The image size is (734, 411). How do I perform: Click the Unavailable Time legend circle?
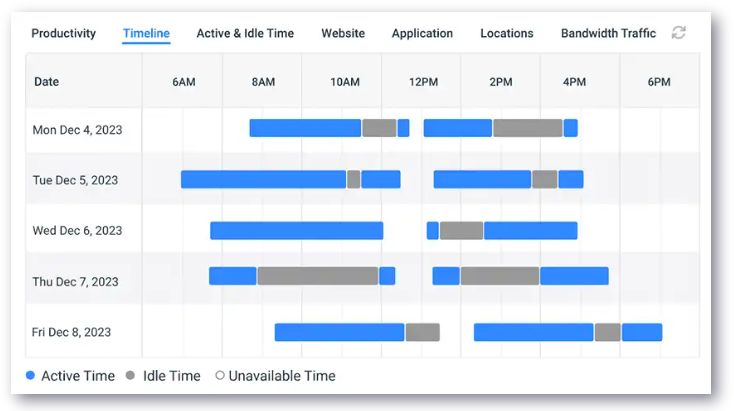coord(220,375)
